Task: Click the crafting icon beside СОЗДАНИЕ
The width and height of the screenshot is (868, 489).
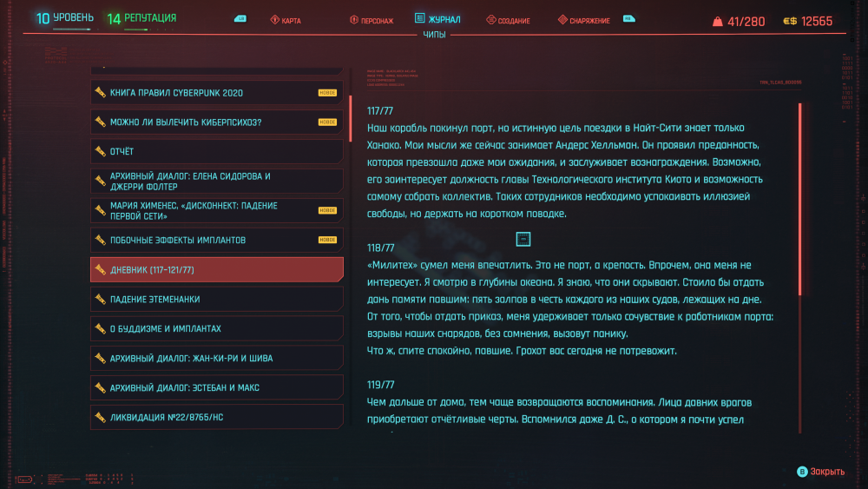Action: 491,20
